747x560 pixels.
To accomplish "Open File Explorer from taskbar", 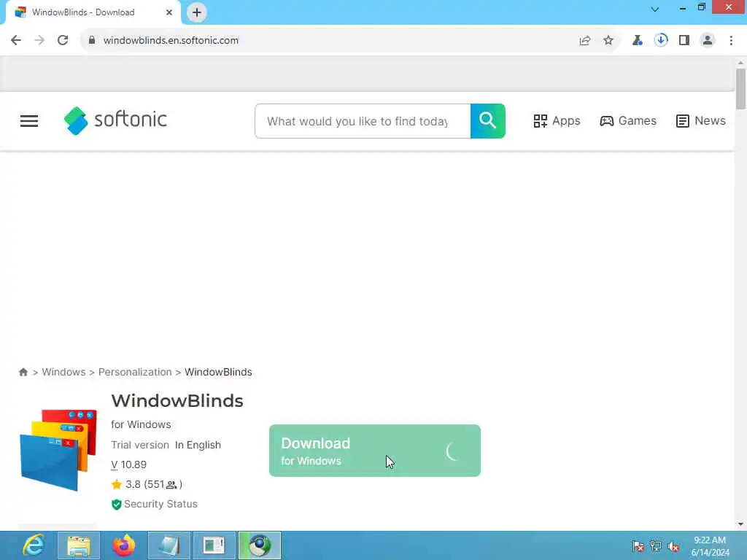I will click(x=79, y=545).
